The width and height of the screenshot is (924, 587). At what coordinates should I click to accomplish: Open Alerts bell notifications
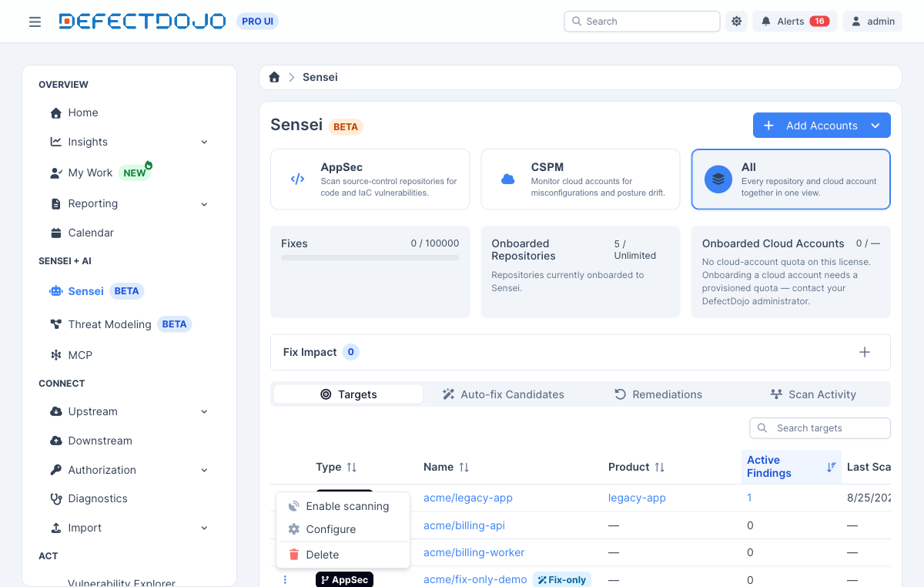[x=795, y=22]
